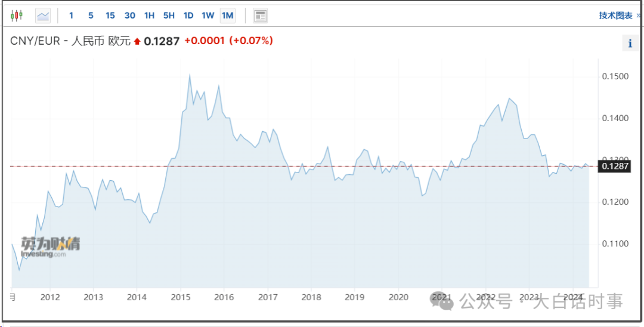
Task: Select the area chart type icon
Action: [x=43, y=16]
